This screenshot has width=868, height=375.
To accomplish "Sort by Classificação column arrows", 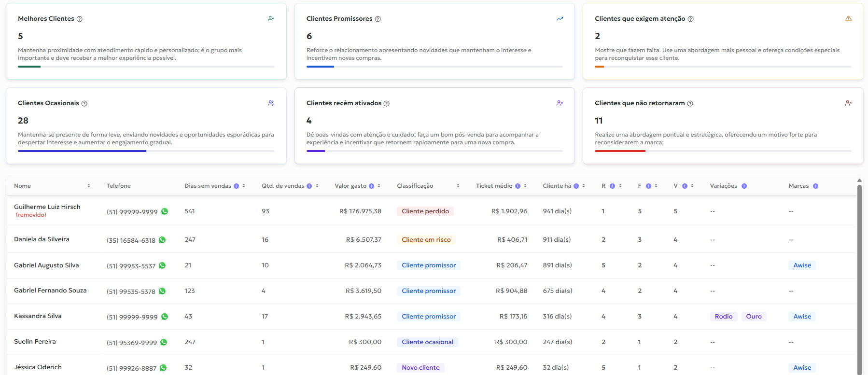I will pyautogui.click(x=458, y=186).
